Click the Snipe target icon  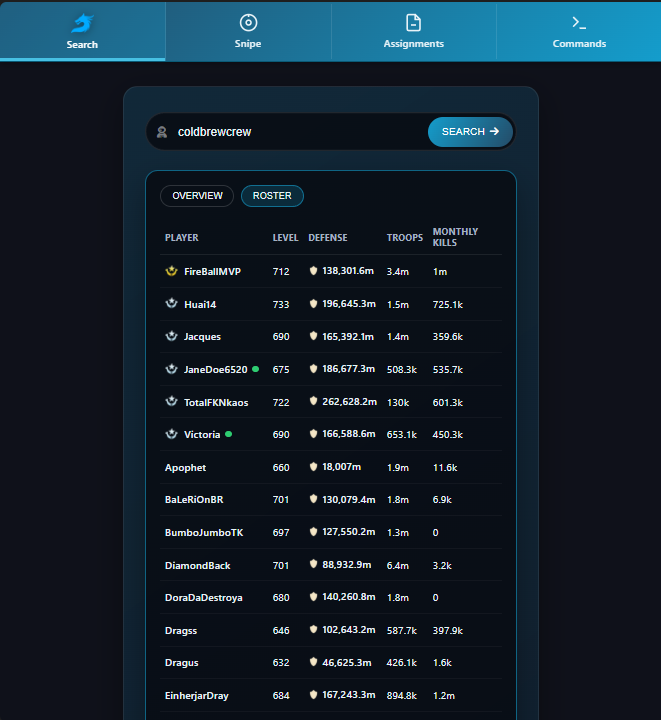[248, 23]
